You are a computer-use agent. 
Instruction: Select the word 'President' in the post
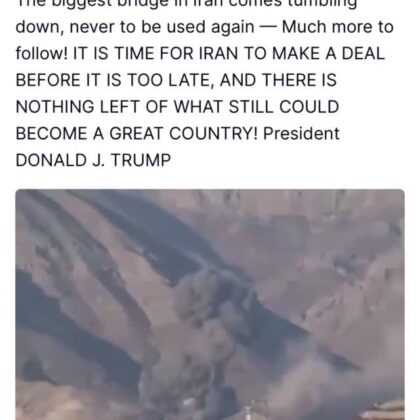pos(301,134)
